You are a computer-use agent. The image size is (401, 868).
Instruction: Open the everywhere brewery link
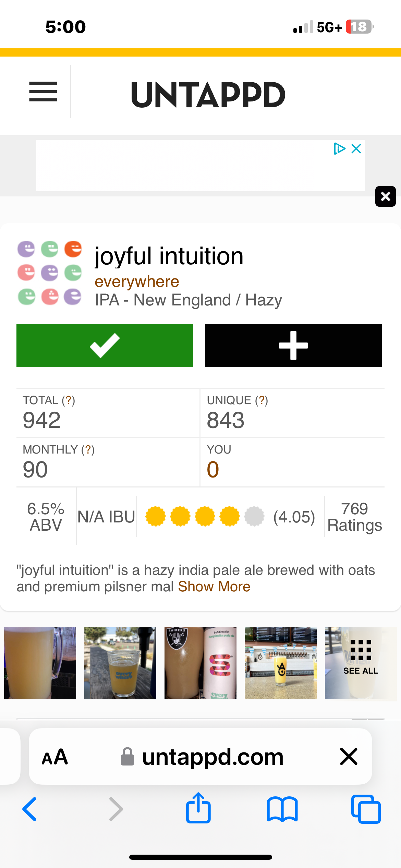coord(137,282)
